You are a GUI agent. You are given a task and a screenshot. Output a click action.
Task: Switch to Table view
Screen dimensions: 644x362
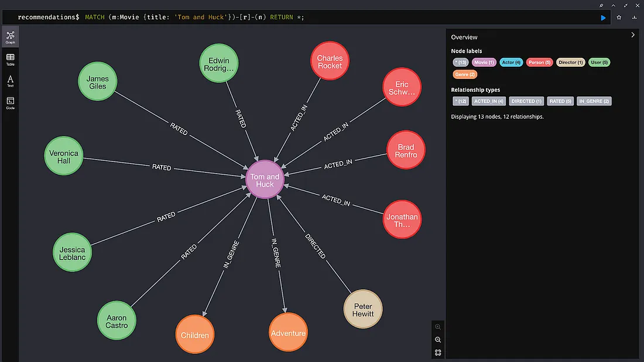(11, 59)
